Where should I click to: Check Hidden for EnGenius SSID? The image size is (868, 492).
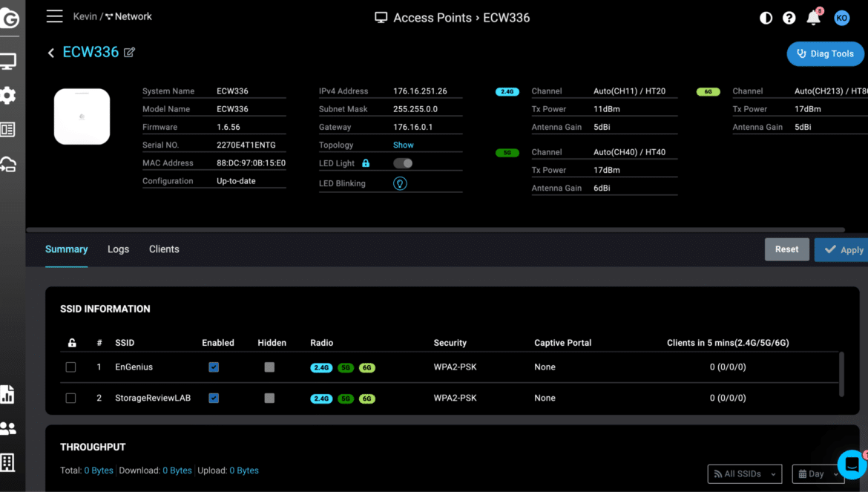point(269,367)
